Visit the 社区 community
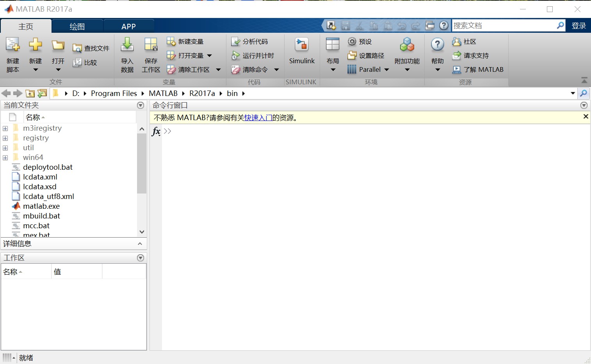 tap(464, 41)
